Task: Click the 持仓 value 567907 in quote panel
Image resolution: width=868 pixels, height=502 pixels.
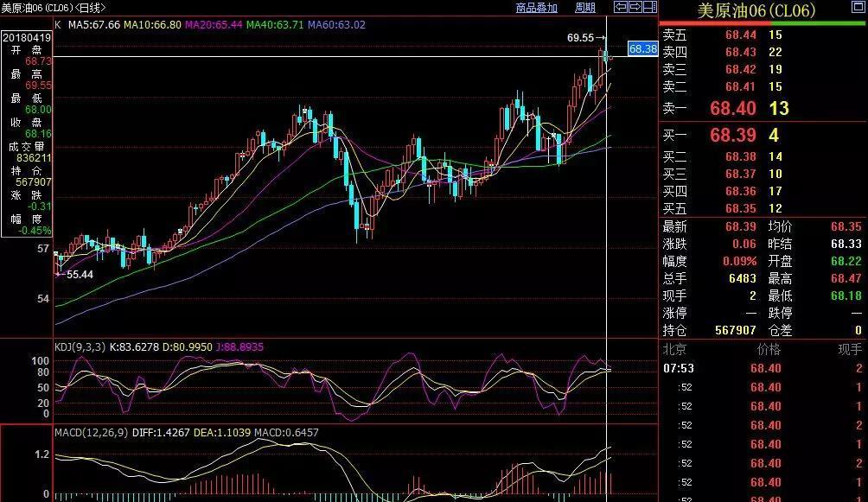Action: click(735, 330)
